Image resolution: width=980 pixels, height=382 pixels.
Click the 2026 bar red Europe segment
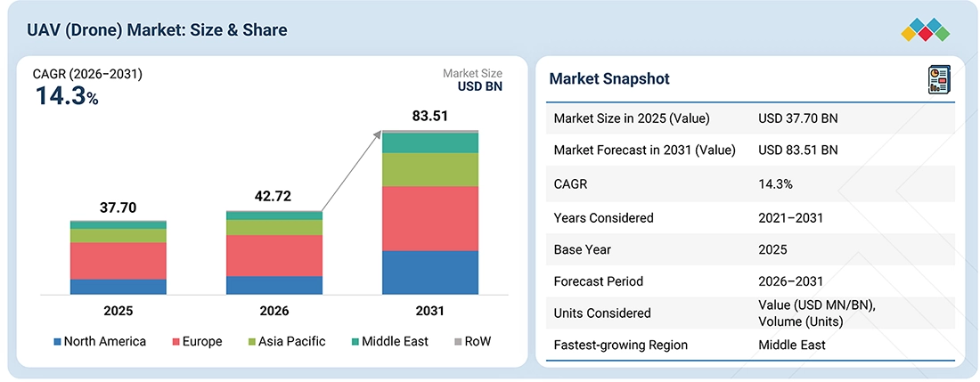click(274, 256)
